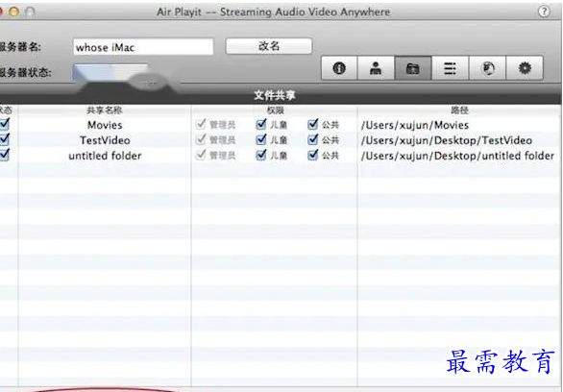Toggle 公共 permission for TestVideo
The image size is (563, 392).
tap(313, 139)
